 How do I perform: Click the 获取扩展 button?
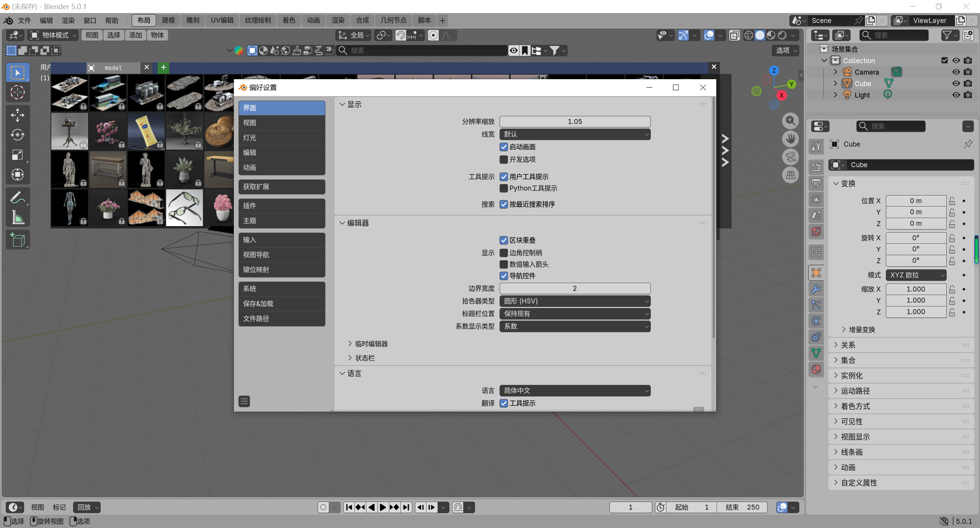pos(282,187)
